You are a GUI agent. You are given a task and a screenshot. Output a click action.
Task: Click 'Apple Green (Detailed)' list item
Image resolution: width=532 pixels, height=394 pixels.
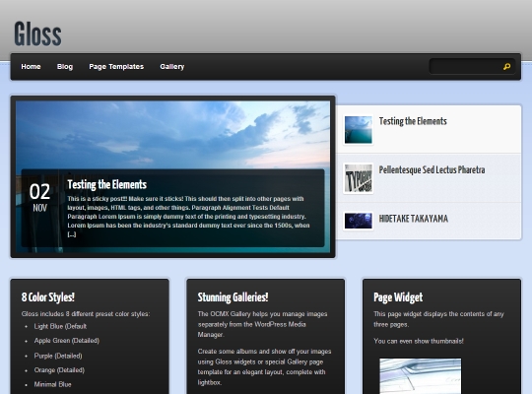[67, 341]
